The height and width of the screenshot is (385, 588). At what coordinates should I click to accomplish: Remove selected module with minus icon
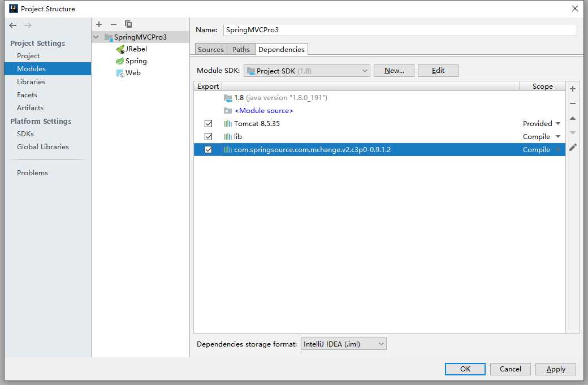(114, 24)
